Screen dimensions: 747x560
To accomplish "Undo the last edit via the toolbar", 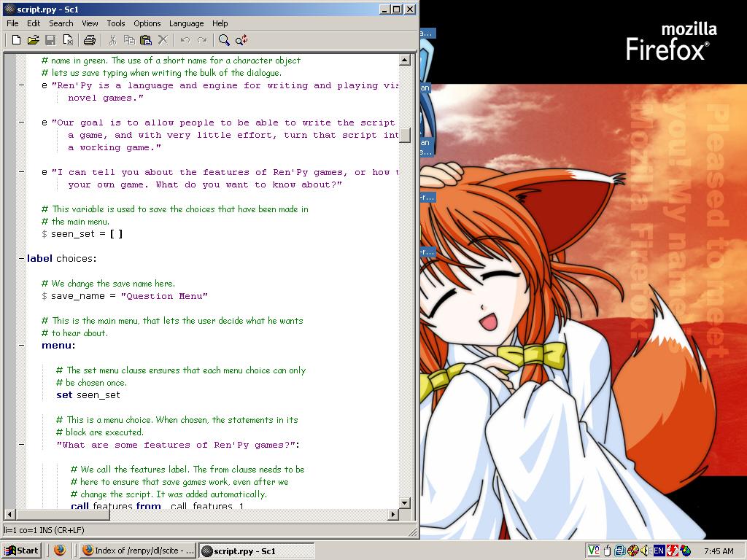I will point(185,40).
